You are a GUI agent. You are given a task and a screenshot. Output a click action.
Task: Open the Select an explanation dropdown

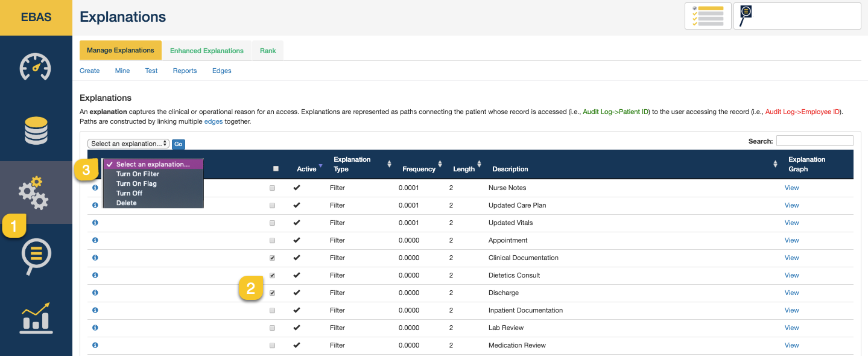[128, 144]
